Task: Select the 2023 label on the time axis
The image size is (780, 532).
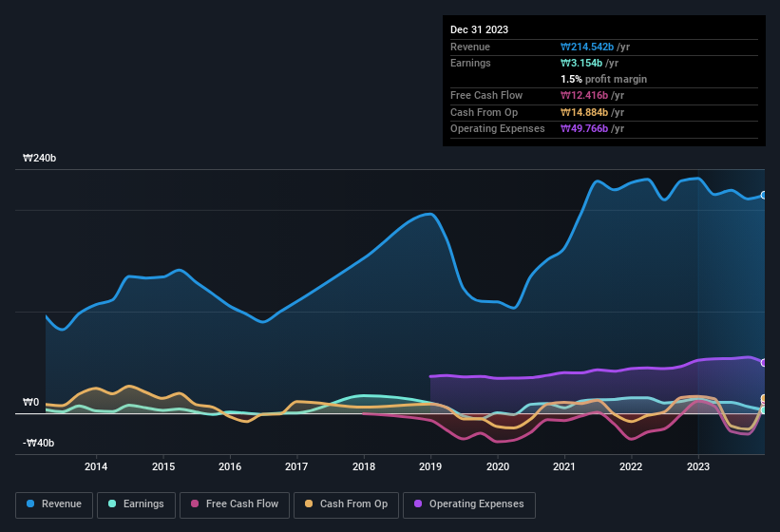Action: 698,466
